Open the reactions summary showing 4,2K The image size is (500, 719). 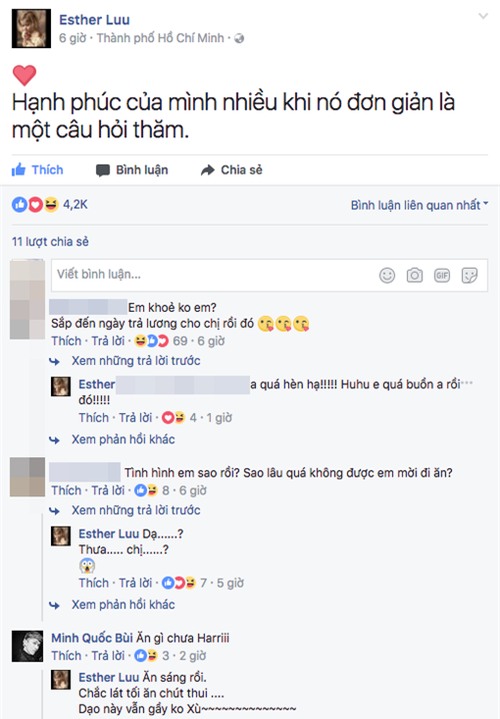[x=50, y=205]
